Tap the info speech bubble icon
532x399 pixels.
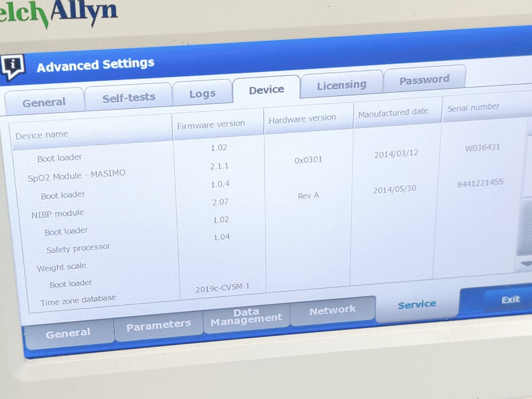pyautogui.click(x=13, y=67)
